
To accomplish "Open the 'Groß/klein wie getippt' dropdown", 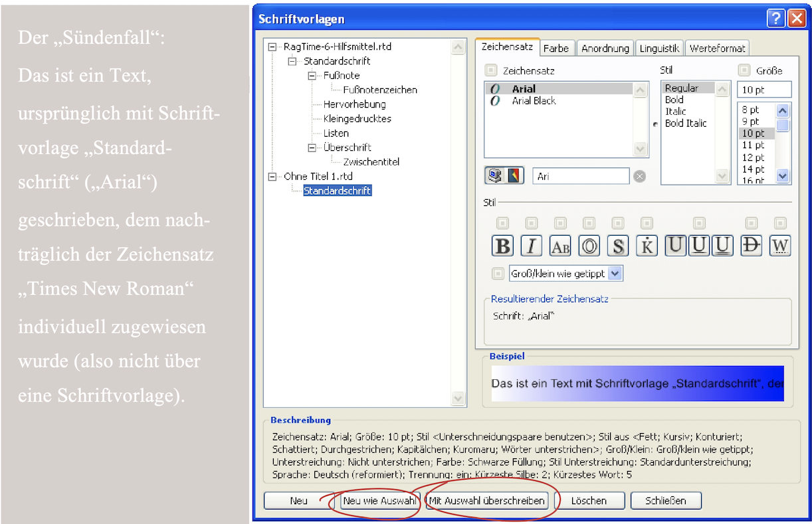I will click(615, 274).
